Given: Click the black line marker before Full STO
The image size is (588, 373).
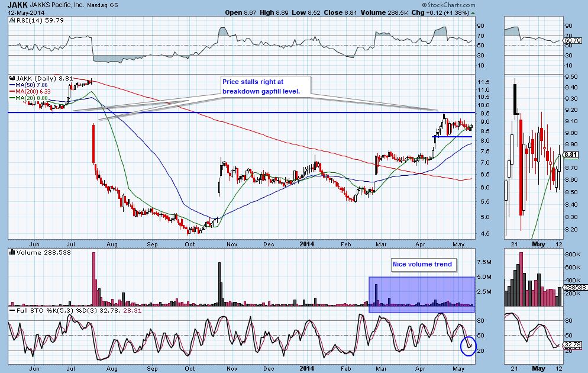Looking at the screenshot, I should tap(12, 311).
